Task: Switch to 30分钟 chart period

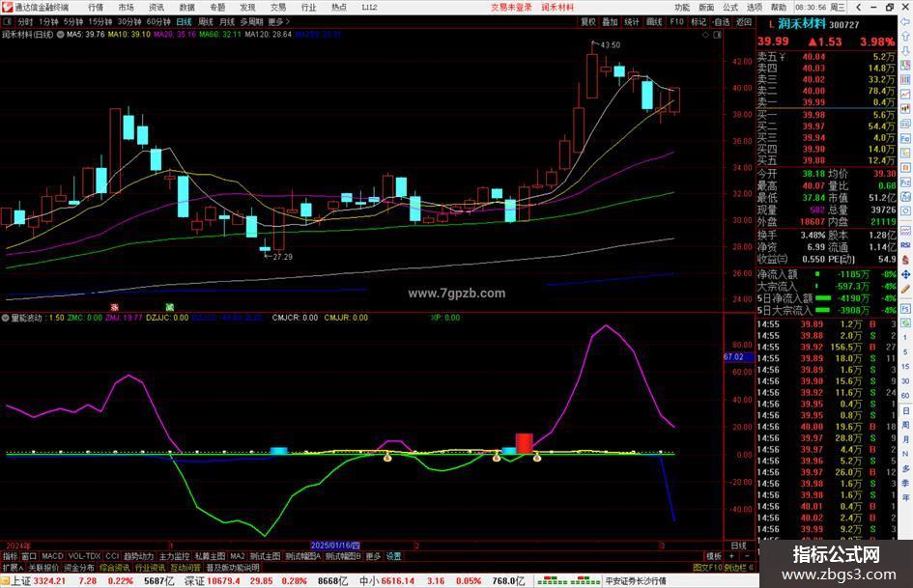Action: coord(129,21)
